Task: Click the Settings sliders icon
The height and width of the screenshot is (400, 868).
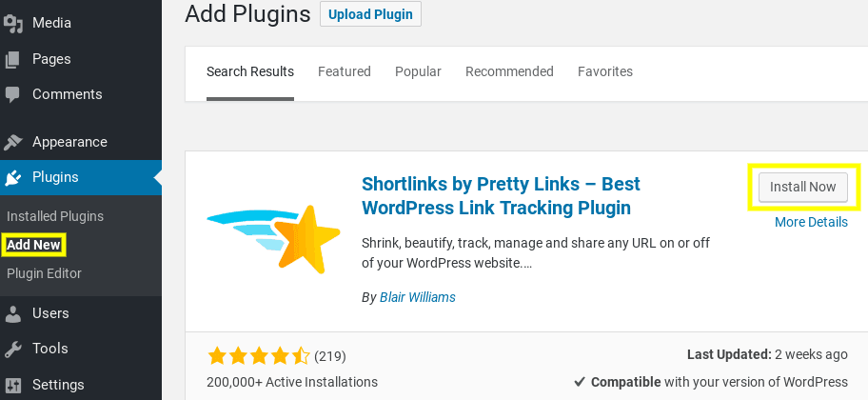Action: (x=12, y=385)
